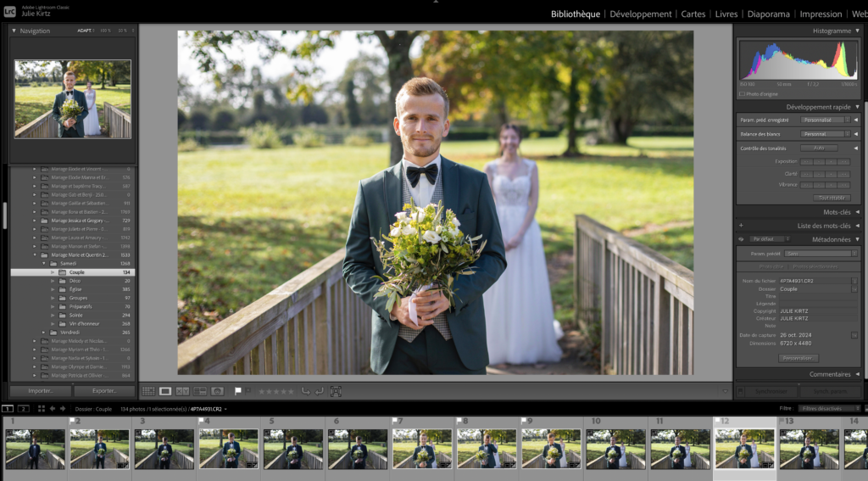
Task: Open the Par défaut metadata view dropdown
Action: pos(770,239)
